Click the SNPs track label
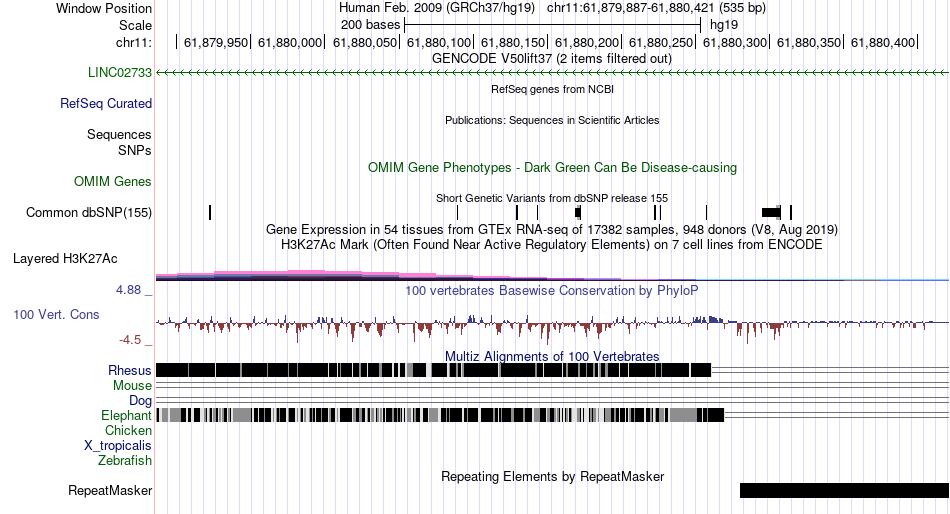950x514 pixels. point(135,150)
